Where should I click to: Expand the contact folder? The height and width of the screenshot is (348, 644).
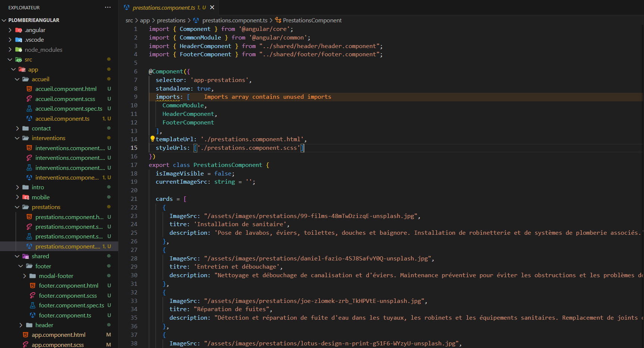coord(18,129)
